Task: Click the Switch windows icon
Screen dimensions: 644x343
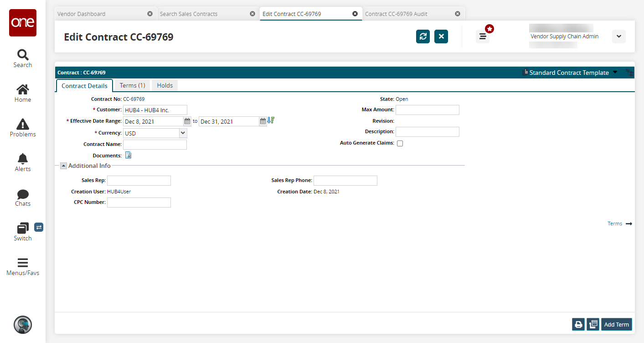Action: (23, 229)
